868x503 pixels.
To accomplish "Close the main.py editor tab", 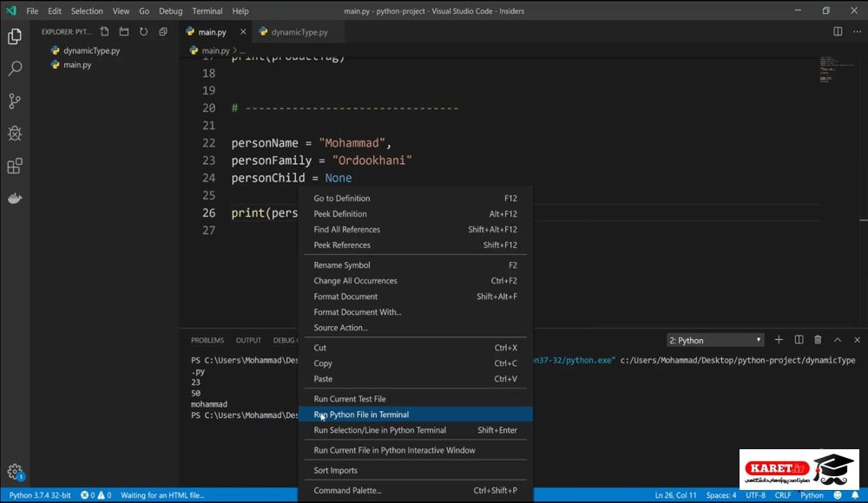I will click(x=243, y=31).
